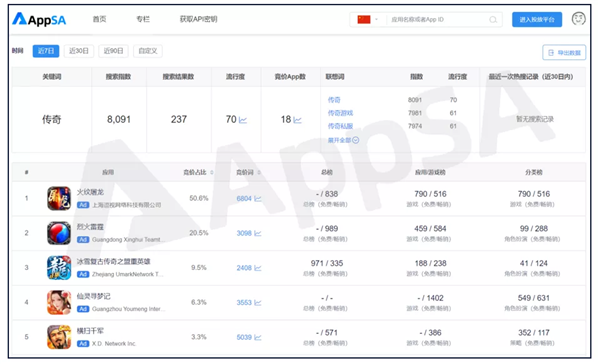Open the popularity 70 trend chart icon
The width and height of the screenshot is (600, 364).
[243, 120]
